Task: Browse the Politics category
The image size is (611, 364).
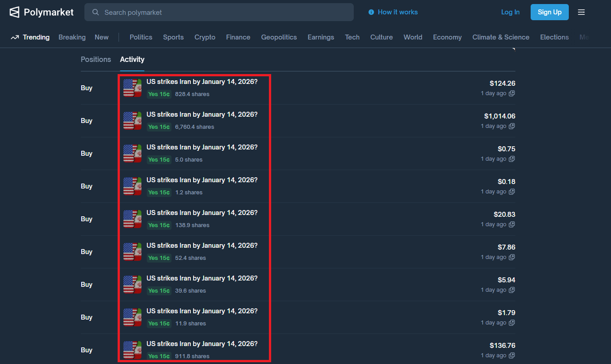Action: click(141, 37)
